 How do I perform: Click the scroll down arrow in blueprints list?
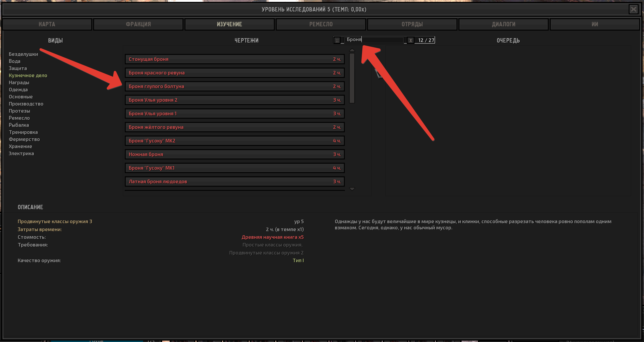click(352, 189)
